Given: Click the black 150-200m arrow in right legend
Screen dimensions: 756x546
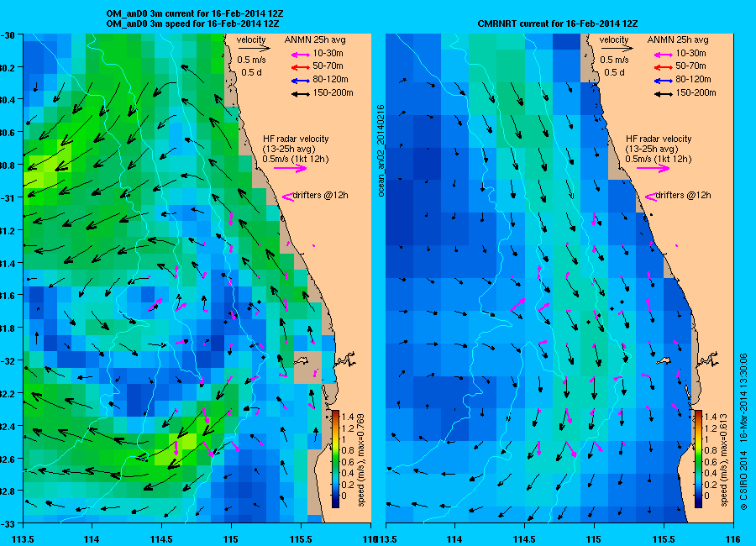Looking at the screenshot, I should coord(664,94).
